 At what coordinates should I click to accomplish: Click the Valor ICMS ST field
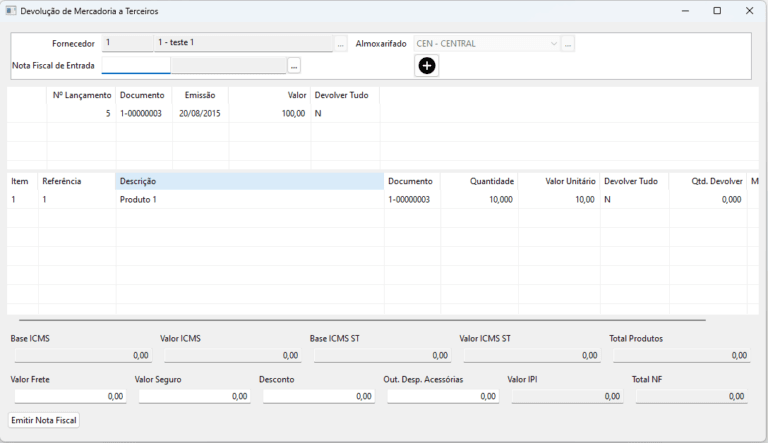532,355
